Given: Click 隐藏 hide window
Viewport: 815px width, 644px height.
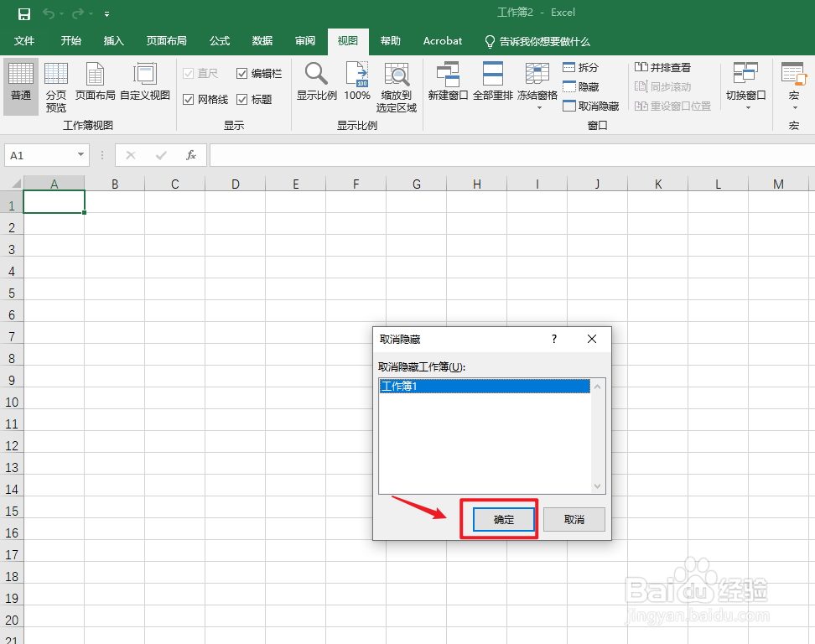Looking at the screenshot, I should point(580,87).
